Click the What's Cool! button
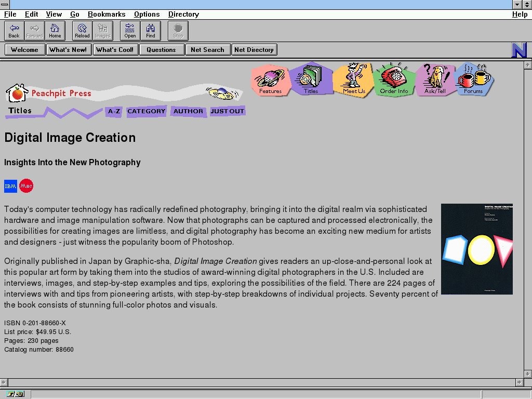Viewport: 532px width, 399px height. point(115,50)
